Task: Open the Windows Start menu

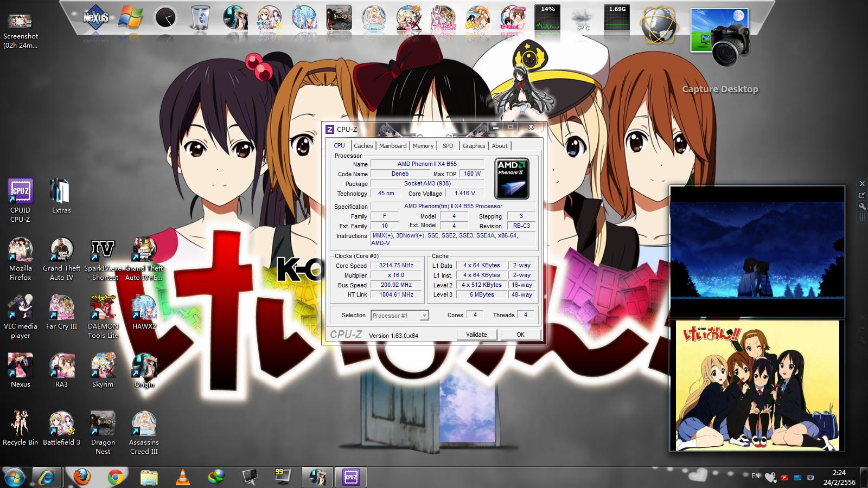Action: pos(15,477)
